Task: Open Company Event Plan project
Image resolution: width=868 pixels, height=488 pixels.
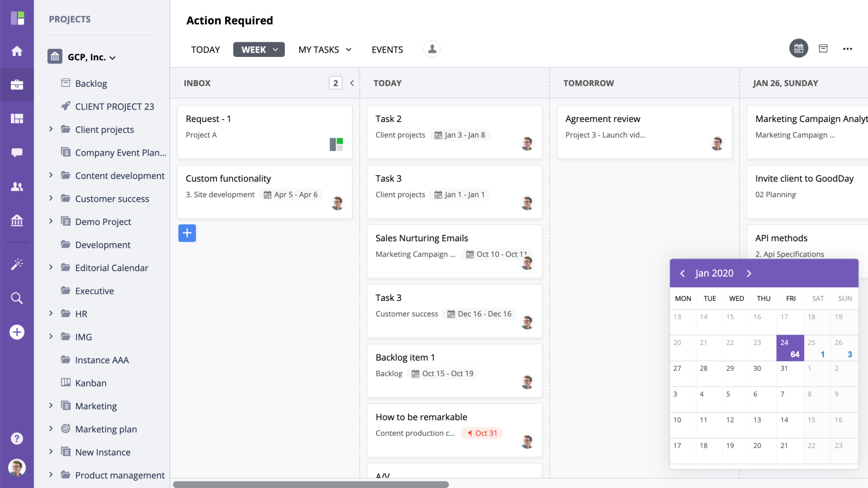Action: click(x=120, y=152)
